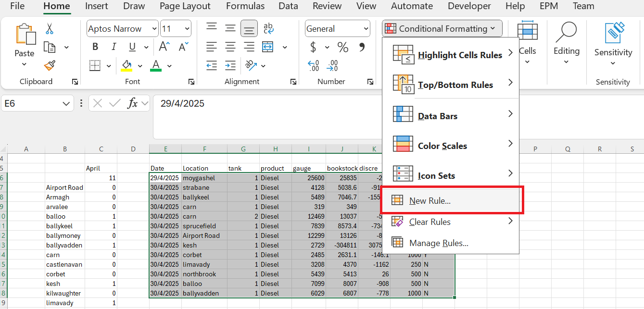Apply Percent Style to selection
Screen dimensions: 644x309
(x=342, y=47)
